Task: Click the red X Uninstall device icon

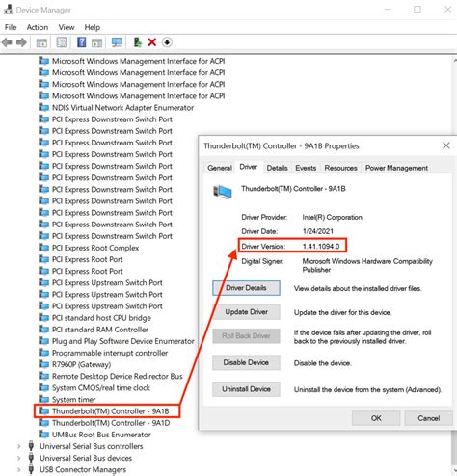Action: 152,42
